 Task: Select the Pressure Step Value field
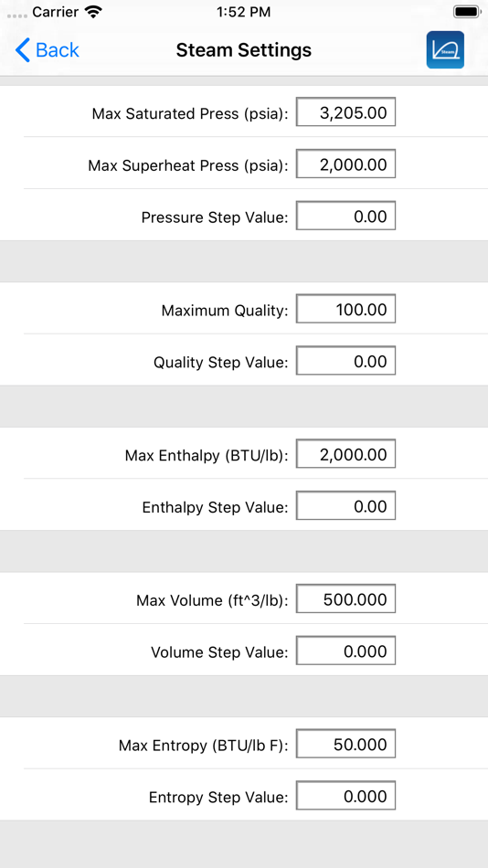coord(345,216)
